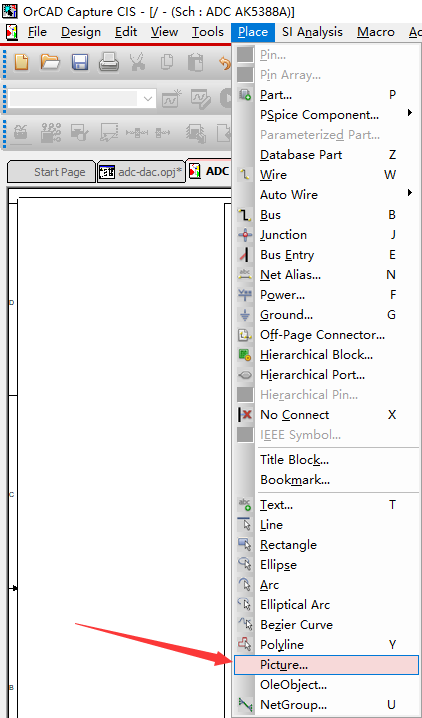Select Rectangle drawing item

326,545
